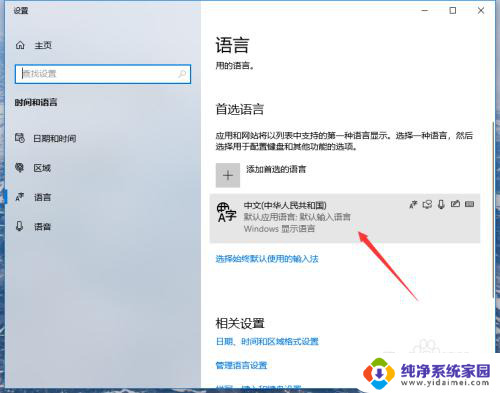Minimize the 设置 window

(x=425, y=11)
